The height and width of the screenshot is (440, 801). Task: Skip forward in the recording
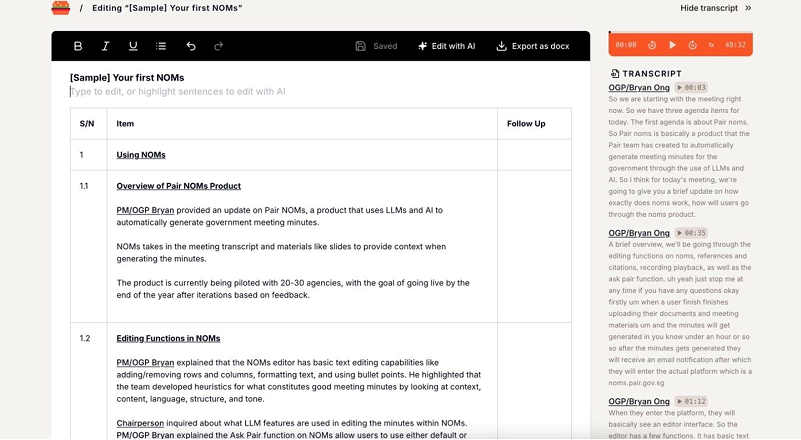point(692,45)
